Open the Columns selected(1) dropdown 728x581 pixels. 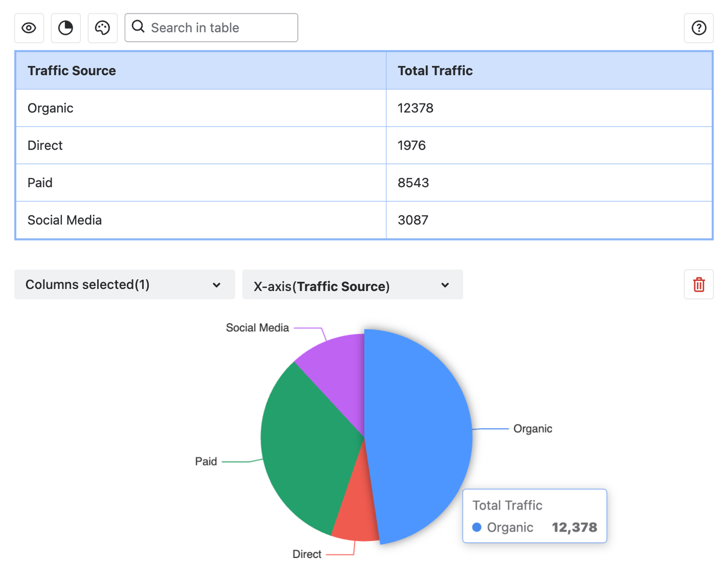(x=125, y=284)
